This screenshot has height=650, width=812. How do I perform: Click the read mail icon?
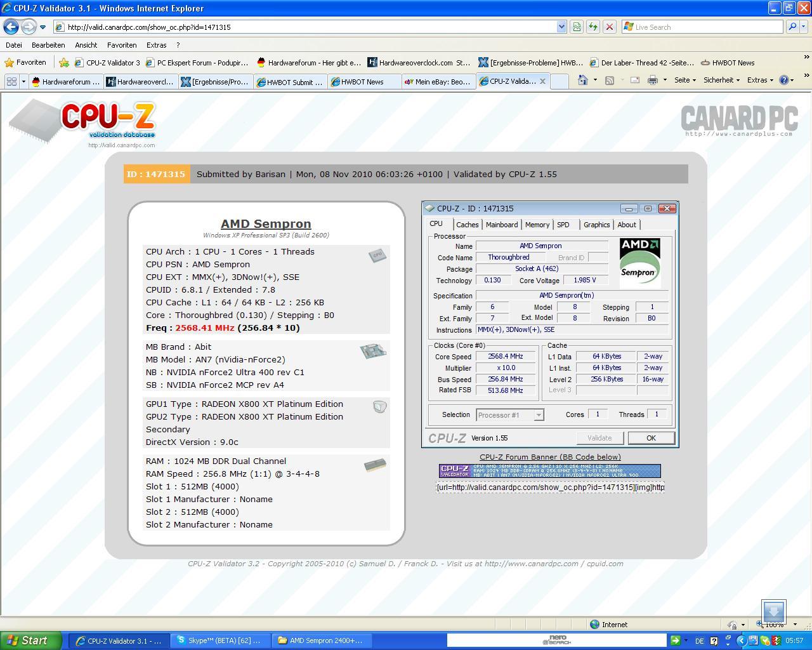pos(634,80)
